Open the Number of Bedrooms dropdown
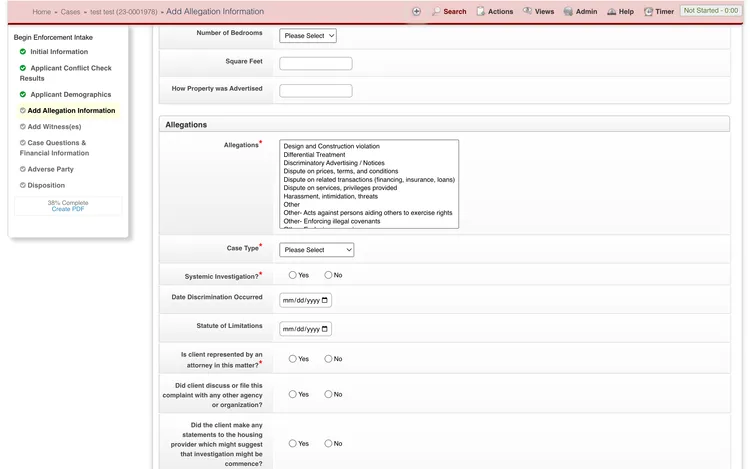This screenshot has width=750, height=469. [308, 35]
